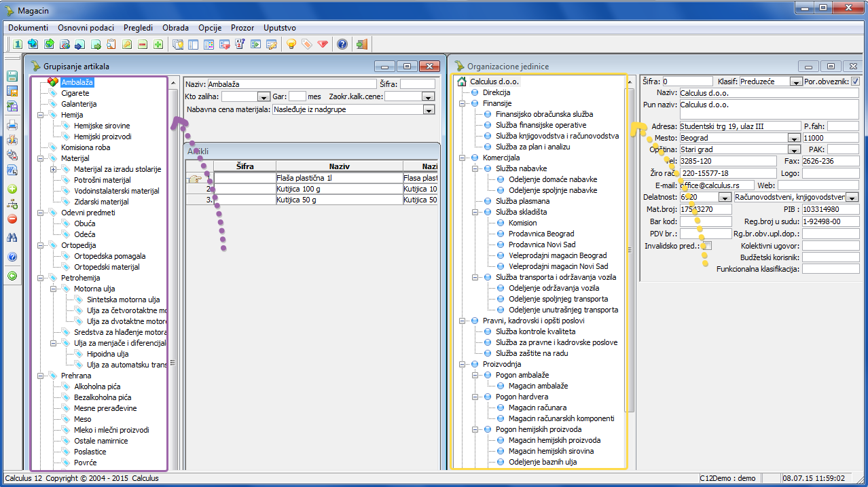The width and height of the screenshot is (868, 487).
Task: Collapse the Finansije tree node
Action: [x=463, y=103]
